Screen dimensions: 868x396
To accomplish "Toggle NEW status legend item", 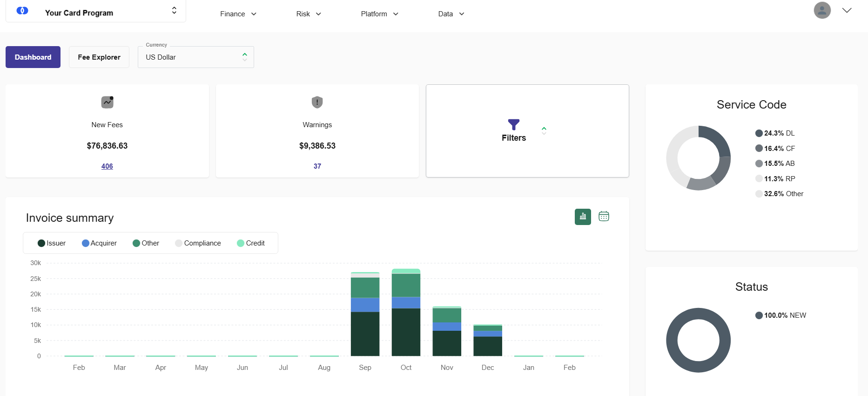I will click(x=781, y=315).
